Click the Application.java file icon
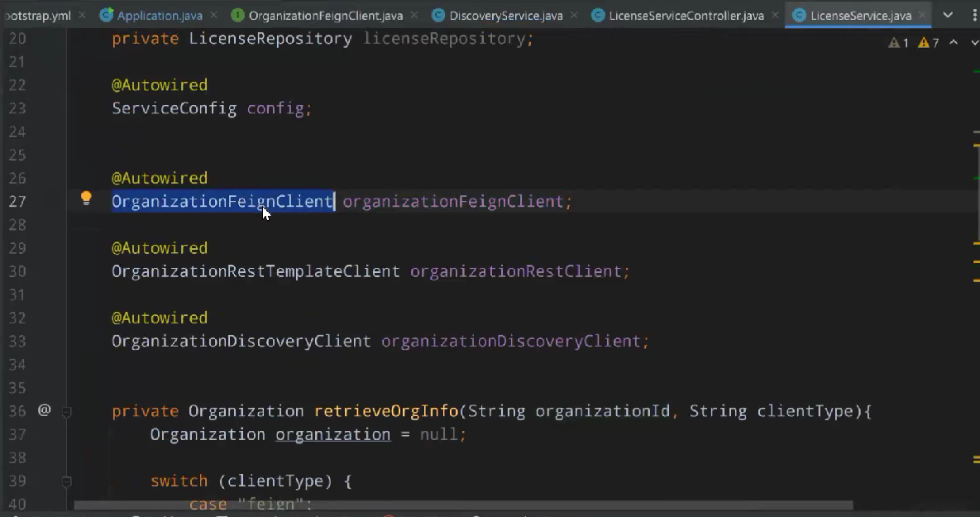 tap(106, 15)
